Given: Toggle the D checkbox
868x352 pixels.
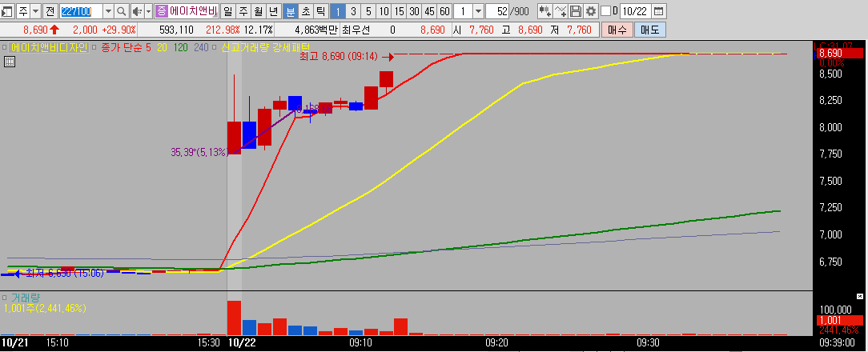Looking at the screenshot, I should 605,10.
